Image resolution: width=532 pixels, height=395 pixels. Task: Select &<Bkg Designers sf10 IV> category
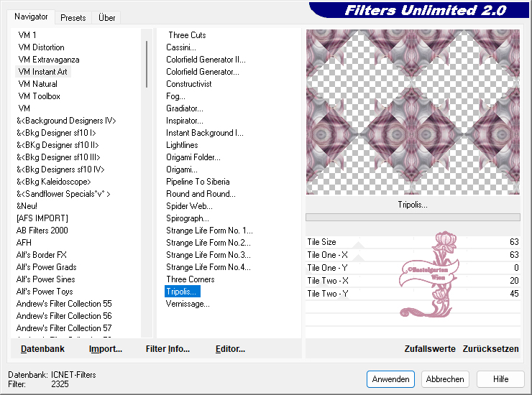(60, 169)
